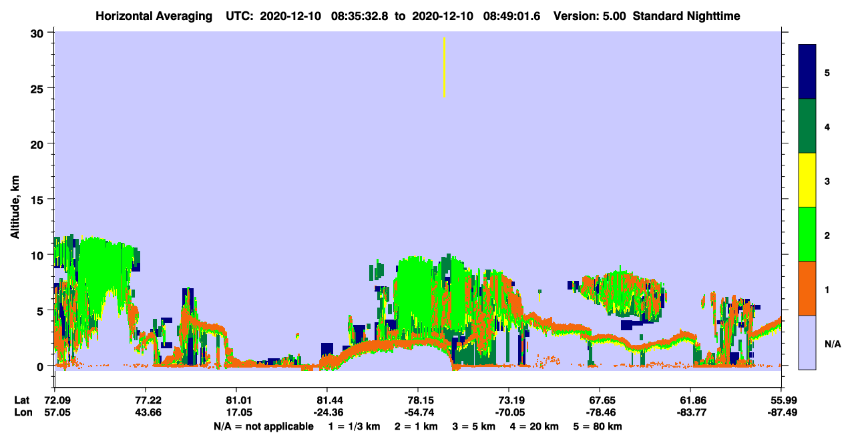
Task: Click the orange colorbar segment labeled 1
Action: (807, 288)
